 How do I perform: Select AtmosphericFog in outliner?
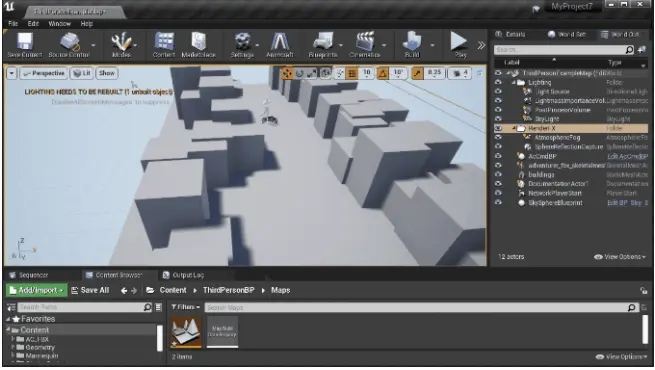pos(557,138)
